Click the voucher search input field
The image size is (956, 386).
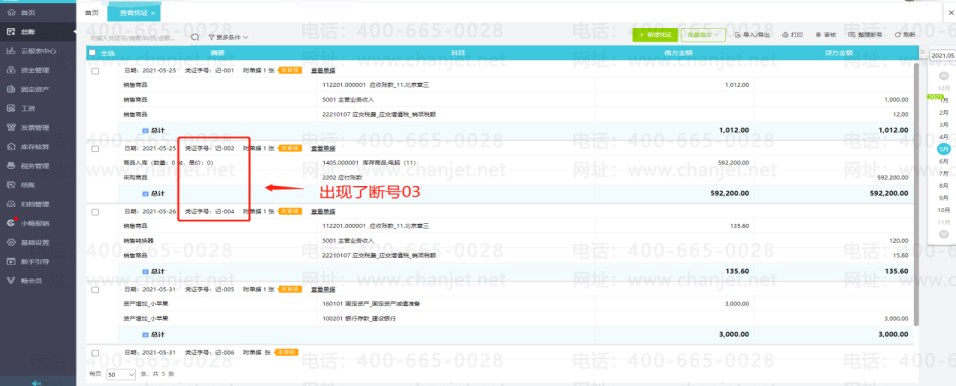click(x=137, y=37)
